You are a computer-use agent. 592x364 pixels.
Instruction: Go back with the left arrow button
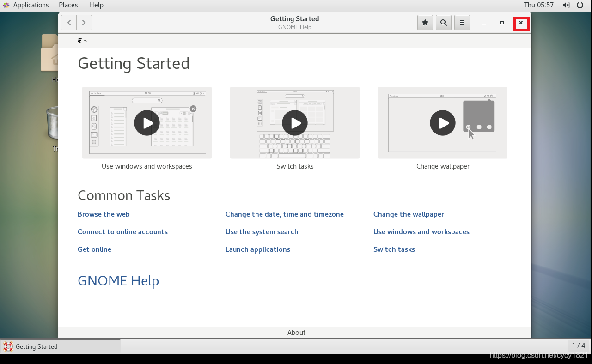[69, 23]
